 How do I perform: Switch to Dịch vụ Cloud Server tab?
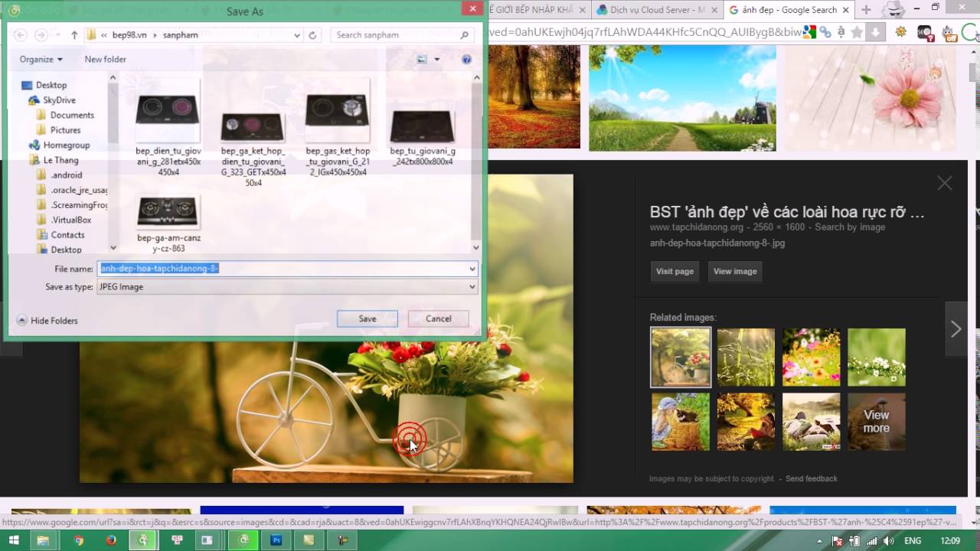tap(658, 10)
